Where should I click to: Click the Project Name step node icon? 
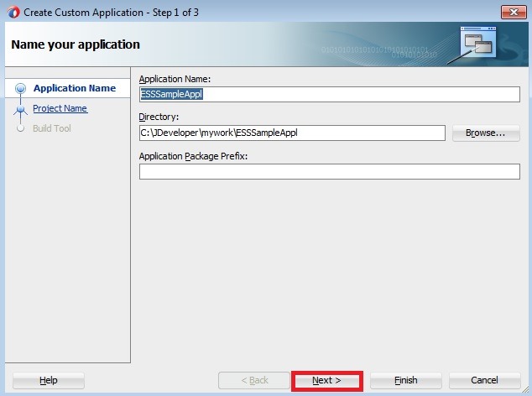pyautogui.click(x=21, y=109)
